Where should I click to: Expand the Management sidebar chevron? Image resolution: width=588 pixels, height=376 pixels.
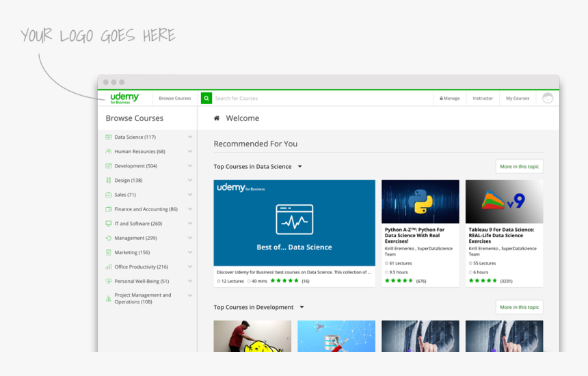(x=190, y=238)
